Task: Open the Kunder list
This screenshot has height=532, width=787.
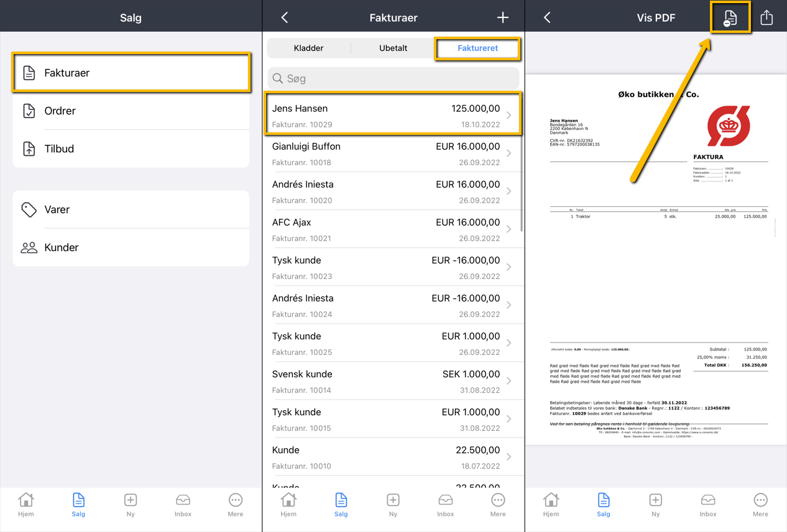Action: [131, 247]
